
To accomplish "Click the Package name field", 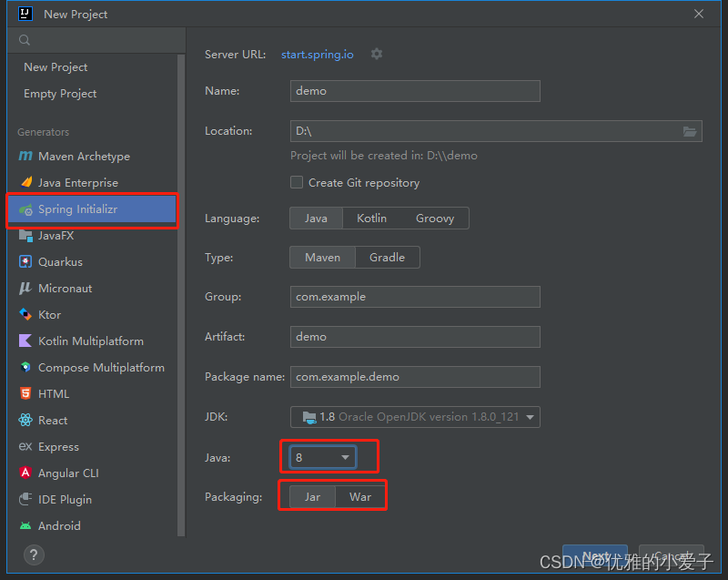I will (415, 377).
